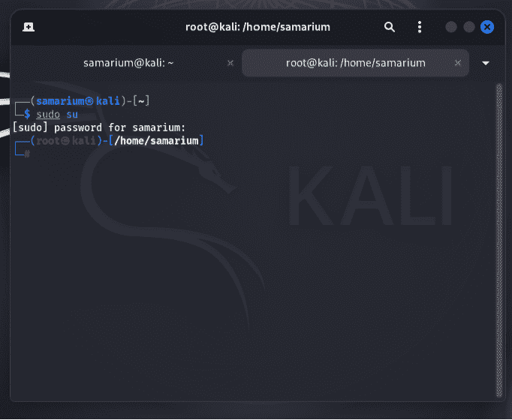512x420 pixels.
Task: Select the root@kali: /home/samarium tab
Action: pyautogui.click(x=356, y=63)
